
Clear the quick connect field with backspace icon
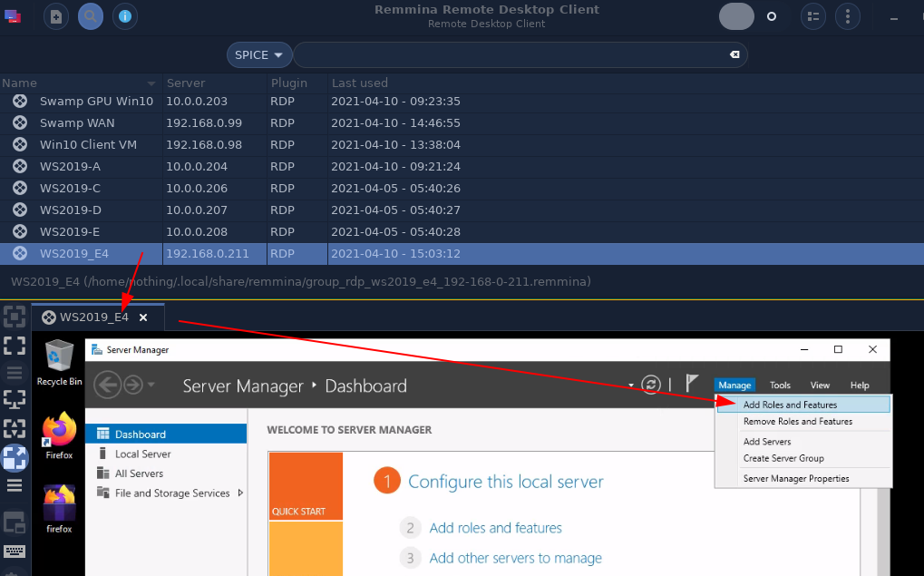(x=734, y=54)
